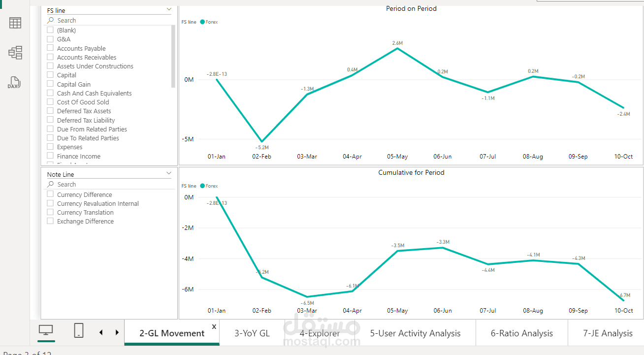
Task: Switch to desktop layout icon
Action: pyautogui.click(x=46, y=331)
